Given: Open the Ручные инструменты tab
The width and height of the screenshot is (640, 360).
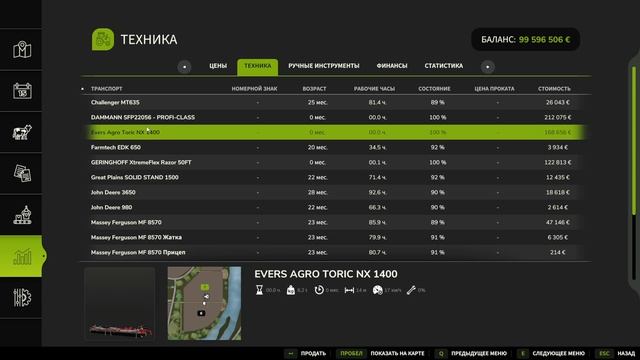Looking at the screenshot, I should coord(324,66).
